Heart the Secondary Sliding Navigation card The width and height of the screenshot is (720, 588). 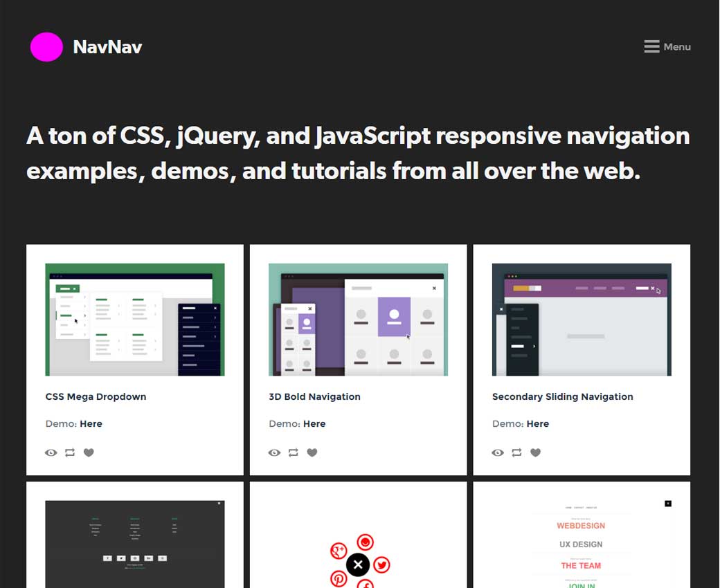pos(535,452)
